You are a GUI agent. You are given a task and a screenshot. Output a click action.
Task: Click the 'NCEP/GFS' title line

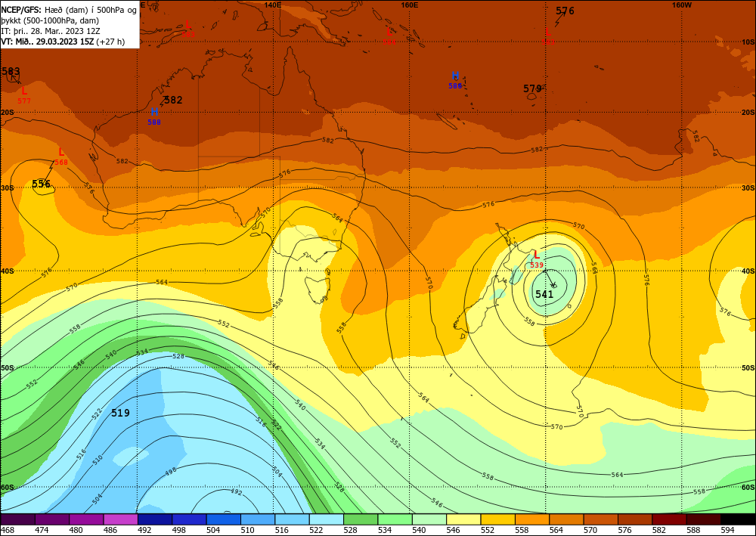point(69,10)
